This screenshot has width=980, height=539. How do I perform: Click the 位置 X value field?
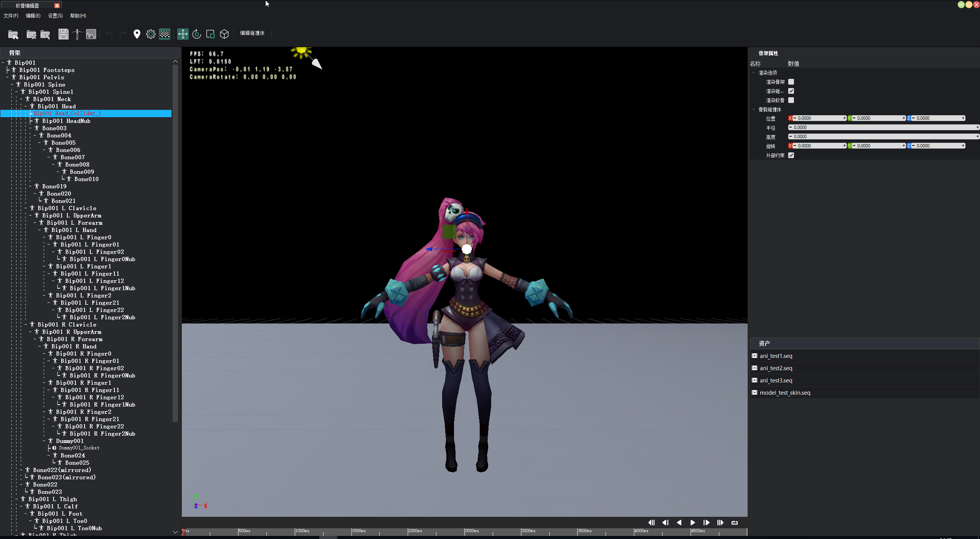820,118
